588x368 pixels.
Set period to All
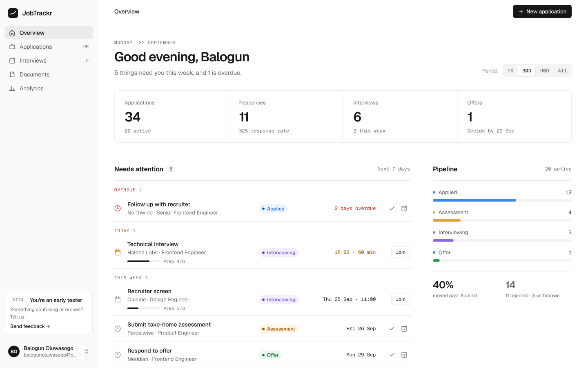(x=562, y=71)
